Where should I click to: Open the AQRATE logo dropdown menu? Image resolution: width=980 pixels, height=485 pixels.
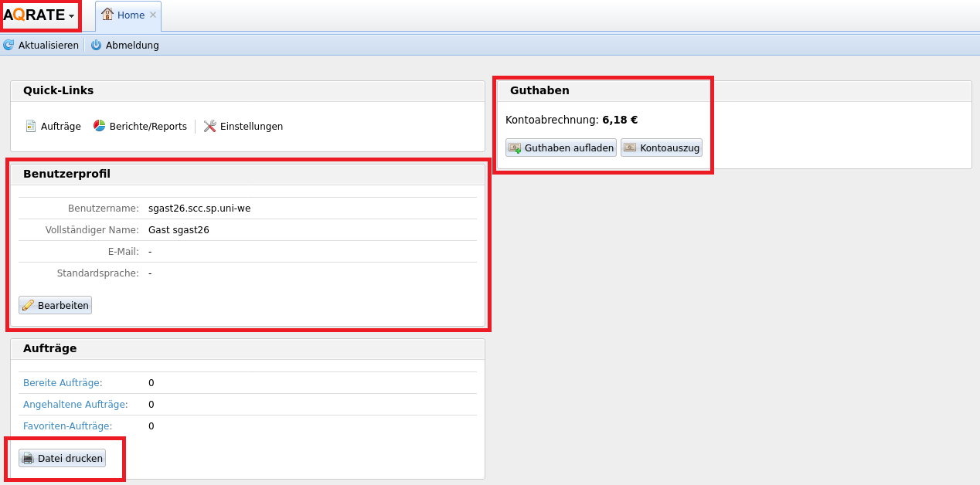pyautogui.click(x=39, y=15)
